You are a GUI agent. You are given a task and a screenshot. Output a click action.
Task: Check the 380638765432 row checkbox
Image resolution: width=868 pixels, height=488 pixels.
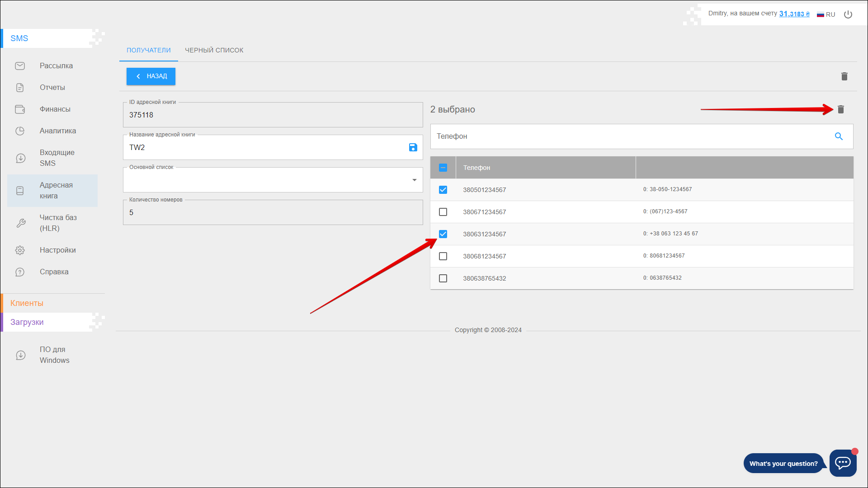pyautogui.click(x=443, y=278)
